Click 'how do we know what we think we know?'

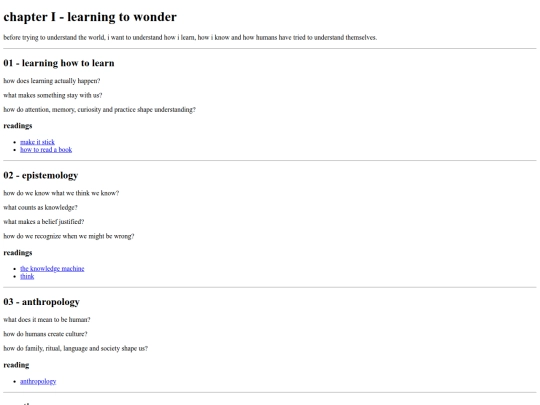(x=61, y=193)
